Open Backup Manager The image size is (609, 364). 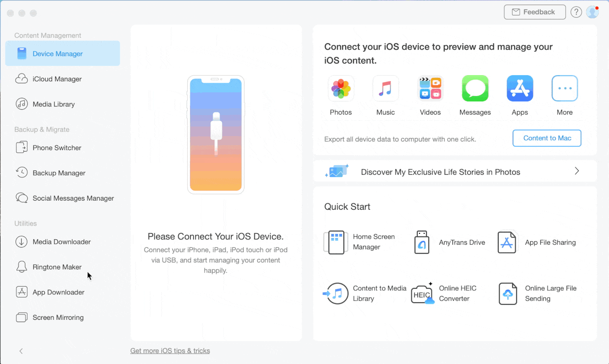point(62,173)
